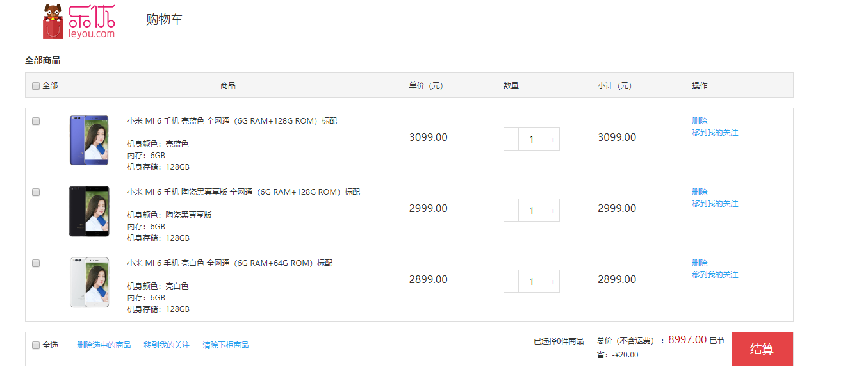This screenshot has height=376, width=868.
Task: Click the 已选择0件商品 text
Action: pos(559,341)
